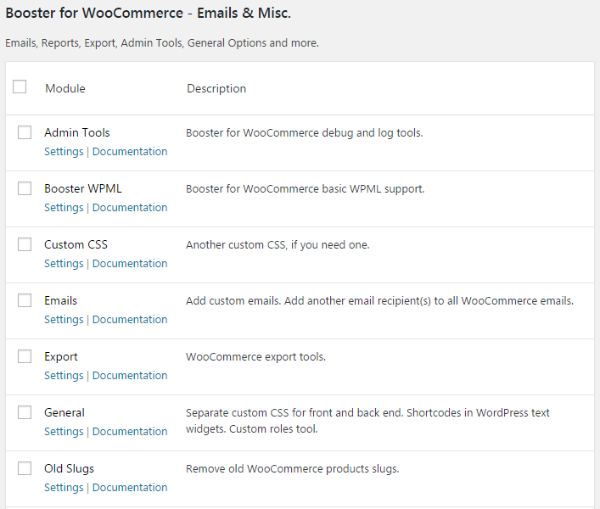
Task: Open Documentation for Admin Tools
Action: (x=130, y=152)
